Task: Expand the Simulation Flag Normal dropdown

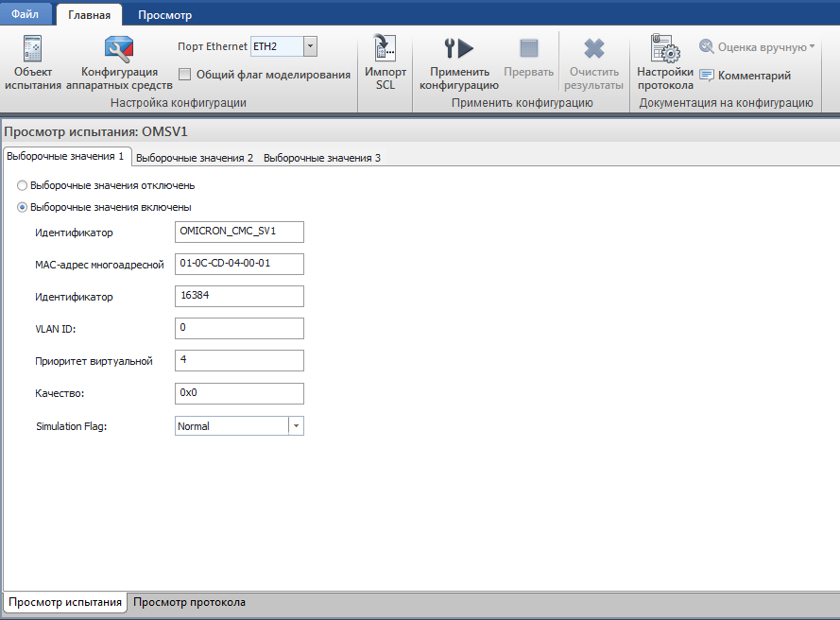Action: tap(297, 426)
